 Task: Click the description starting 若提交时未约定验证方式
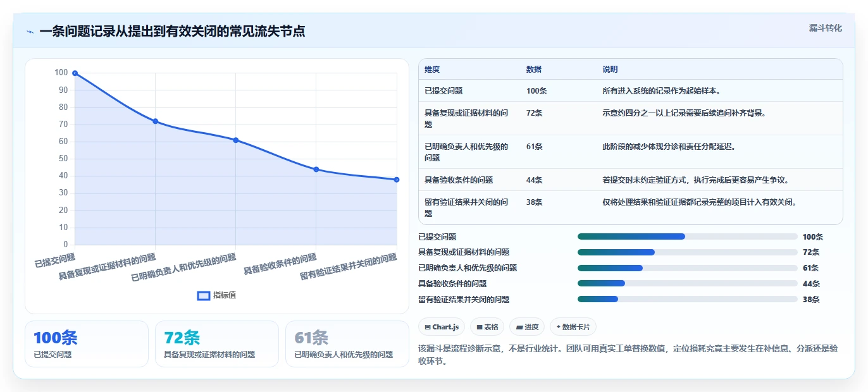point(695,180)
